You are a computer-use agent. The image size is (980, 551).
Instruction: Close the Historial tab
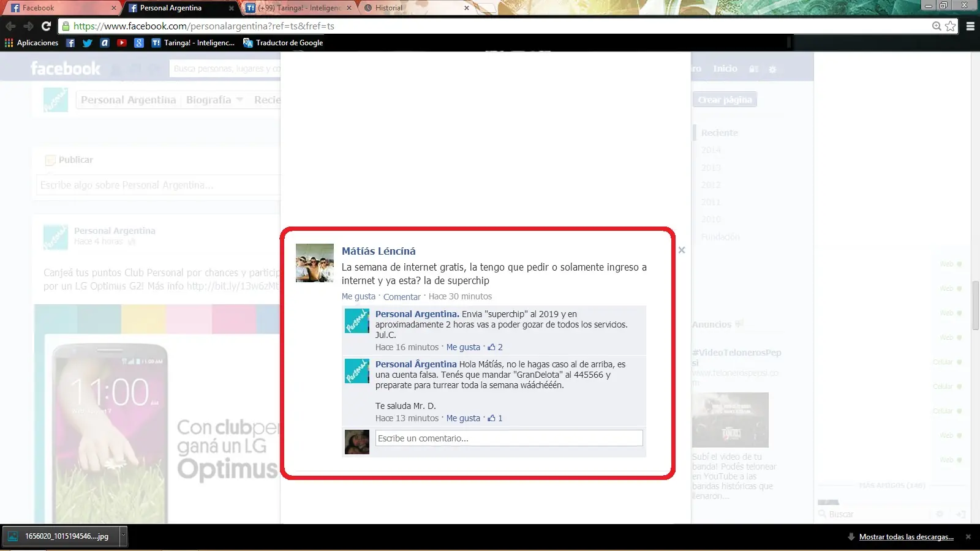[x=467, y=8]
